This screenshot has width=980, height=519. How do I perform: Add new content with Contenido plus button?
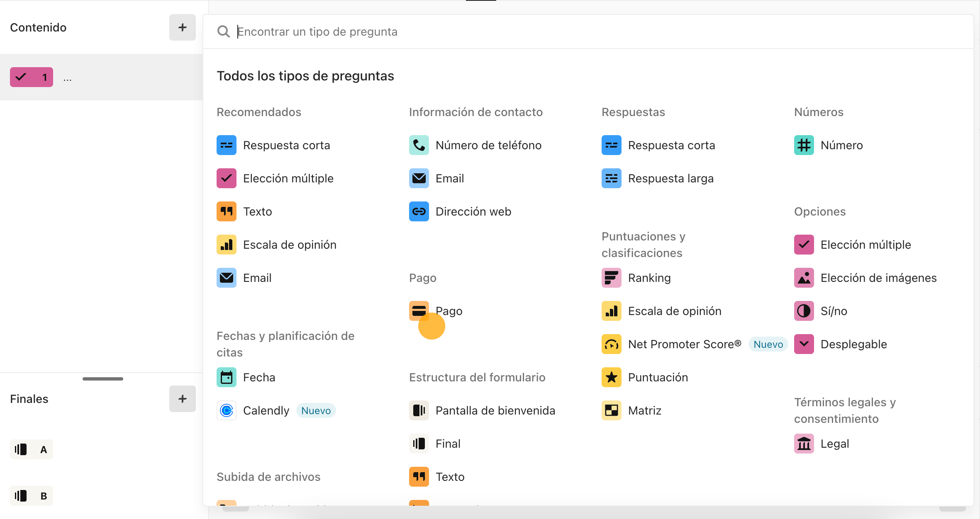click(182, 27)
